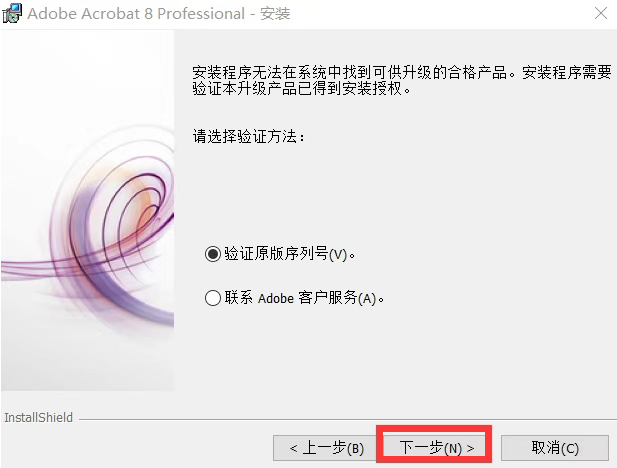Go back with the 上一步(B) button
The image size is (617, 468).
pyautogui.click(x=325, y=448)
